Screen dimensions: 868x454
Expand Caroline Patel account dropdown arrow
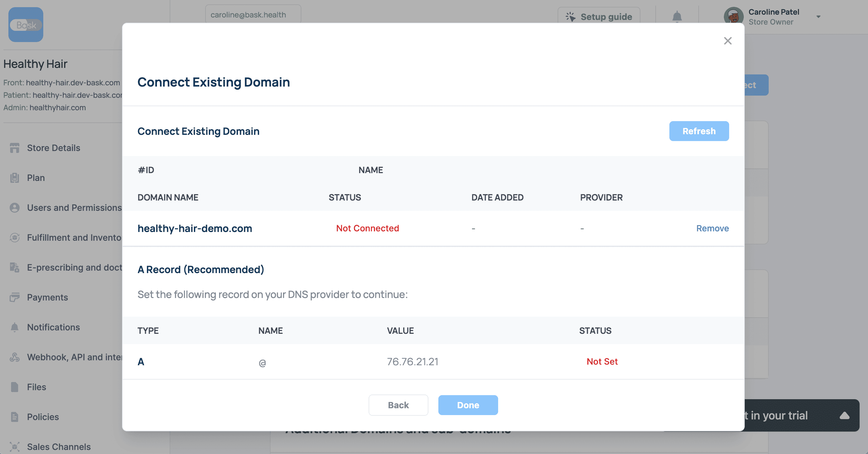[x=818, y=17]
